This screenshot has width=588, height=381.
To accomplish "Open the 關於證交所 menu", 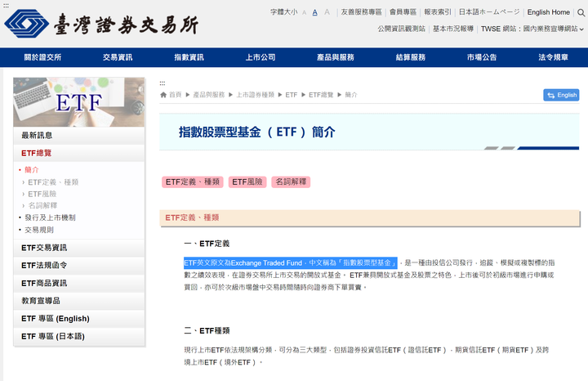I will click(x=42, y=57).
